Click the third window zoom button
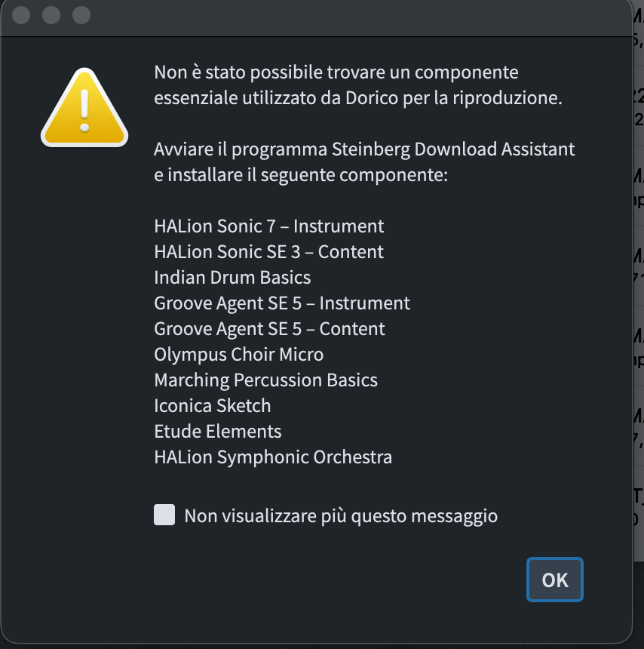This screenshot has width=644, height=649. click(x=80, y=15)
